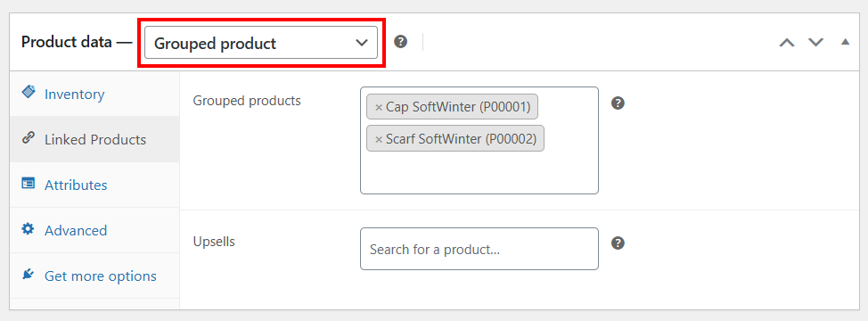Move Product data panel up
This screenshot has width=868, height=321.
(x=787, y=43)
